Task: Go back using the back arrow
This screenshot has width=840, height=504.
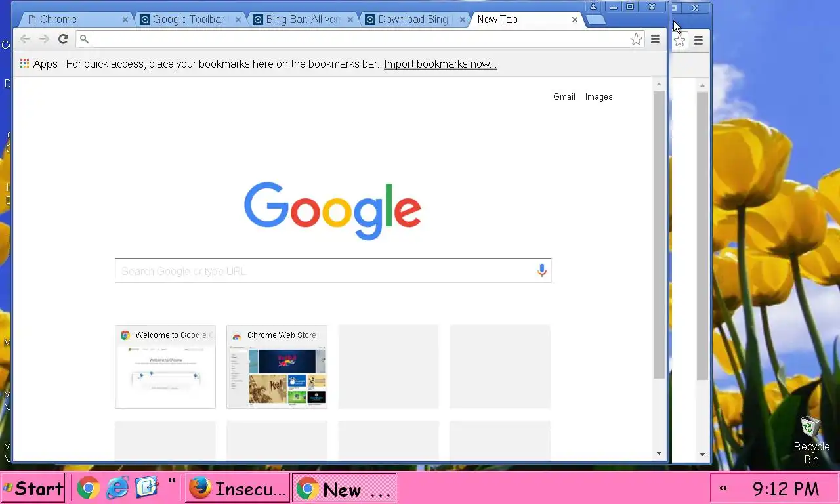Action: (x=25, y=39)
